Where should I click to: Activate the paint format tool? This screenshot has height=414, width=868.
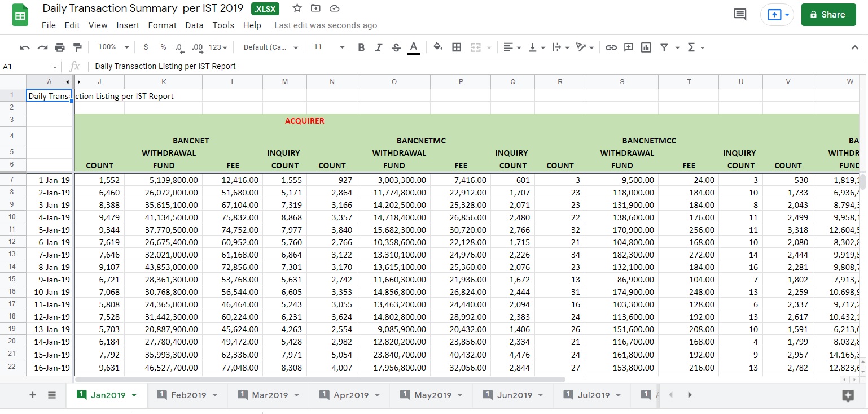point(77,47)
